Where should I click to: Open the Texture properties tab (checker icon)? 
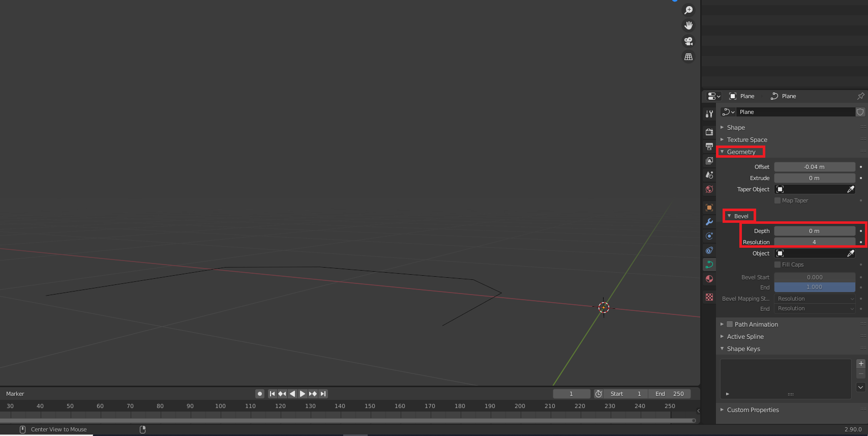coord(709,297)
